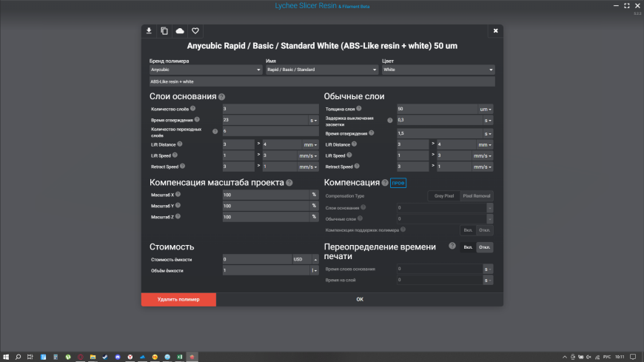
Task: Show help for base layers Lift Distance
Action: coord(179,144)
